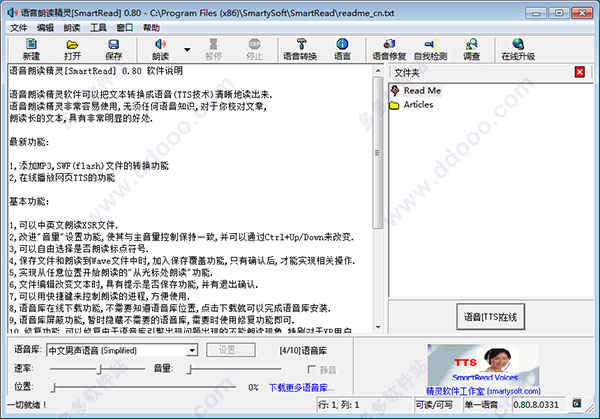The image size is (600, 419).
Task: Run the 语音修复 voice repair tool
Action: pos(389,49)
